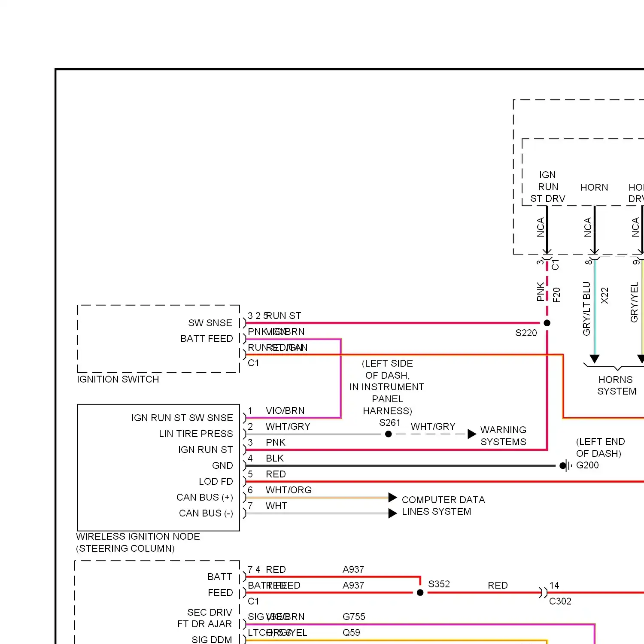Viewport: 644px width, 644px height.
Task: Click the arrowhead pointing to WARNING SYSTEMS
Action: coord(472,434)
